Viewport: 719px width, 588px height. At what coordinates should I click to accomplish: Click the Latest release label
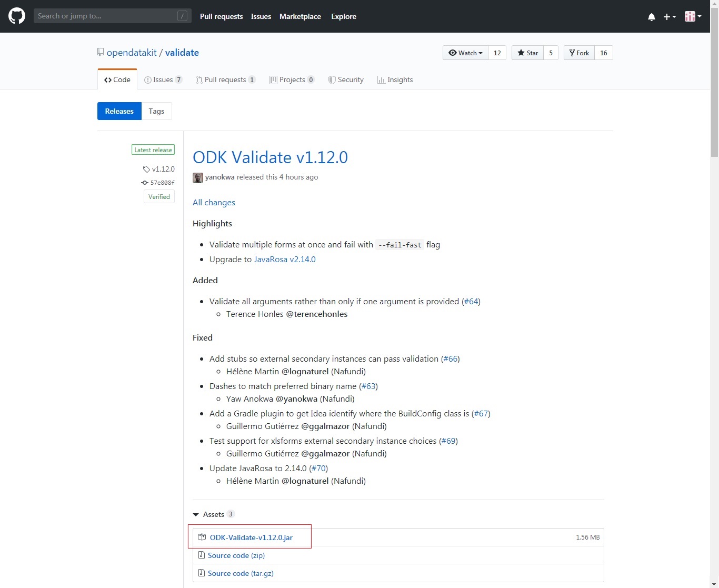[x=153, y=150]
